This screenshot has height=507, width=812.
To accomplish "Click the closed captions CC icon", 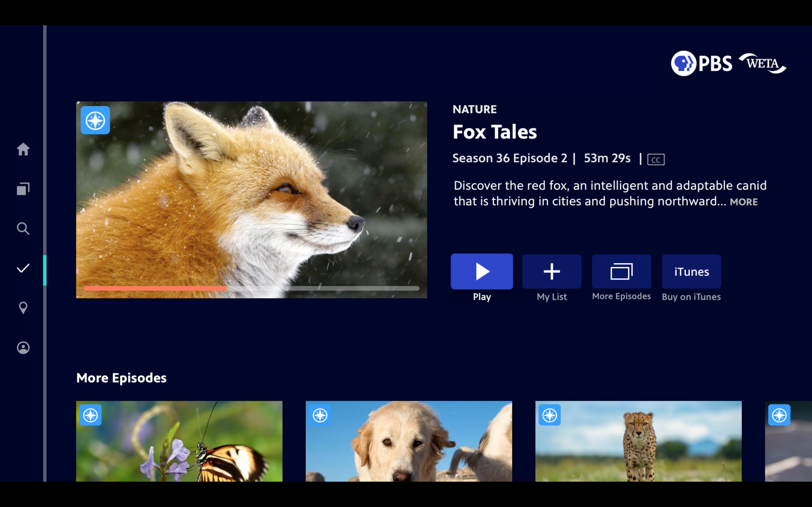I will (x=656, y=160).
